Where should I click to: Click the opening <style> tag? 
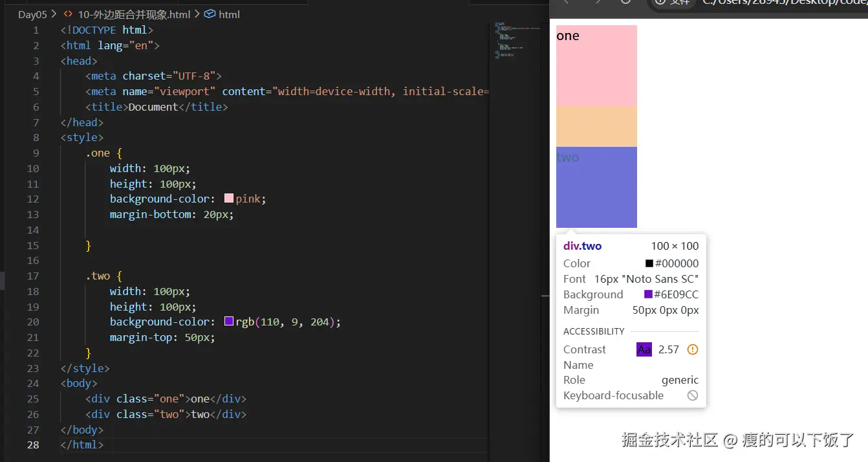click(x=82, y=137)
